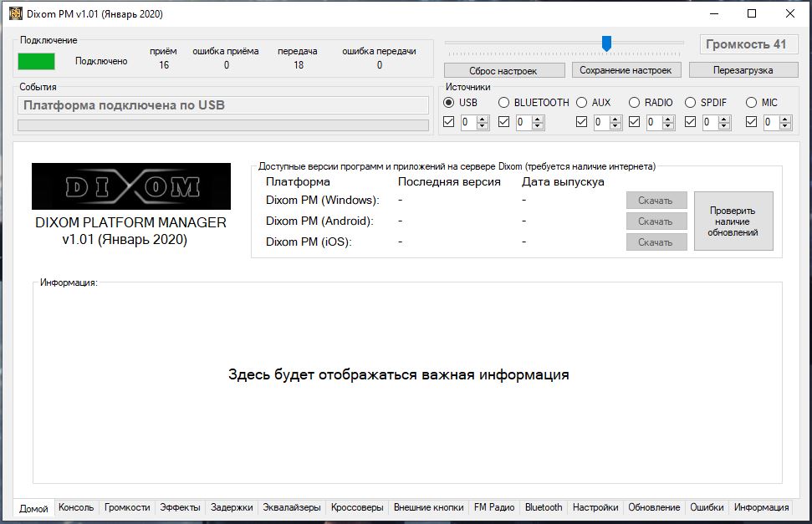The image size is (812, 524).
Task: Click the Сохранение настроек button
Action: [x=626, y=71]
